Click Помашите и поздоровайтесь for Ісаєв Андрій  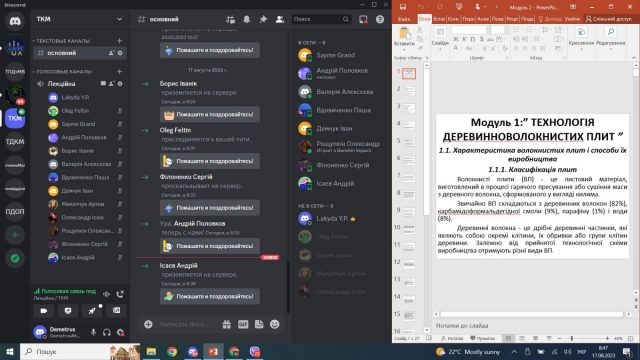(210, 296)
